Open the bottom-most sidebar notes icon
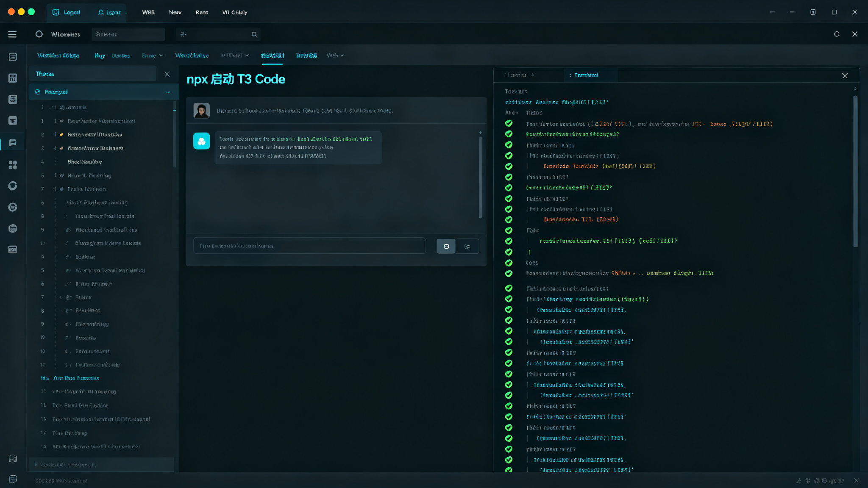 pos(13,479)
